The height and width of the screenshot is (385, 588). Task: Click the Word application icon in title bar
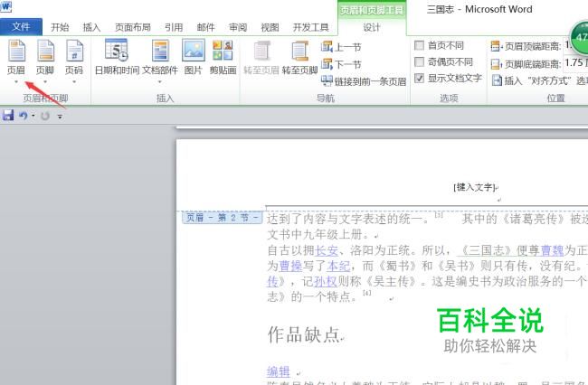(x=5, y=6)
